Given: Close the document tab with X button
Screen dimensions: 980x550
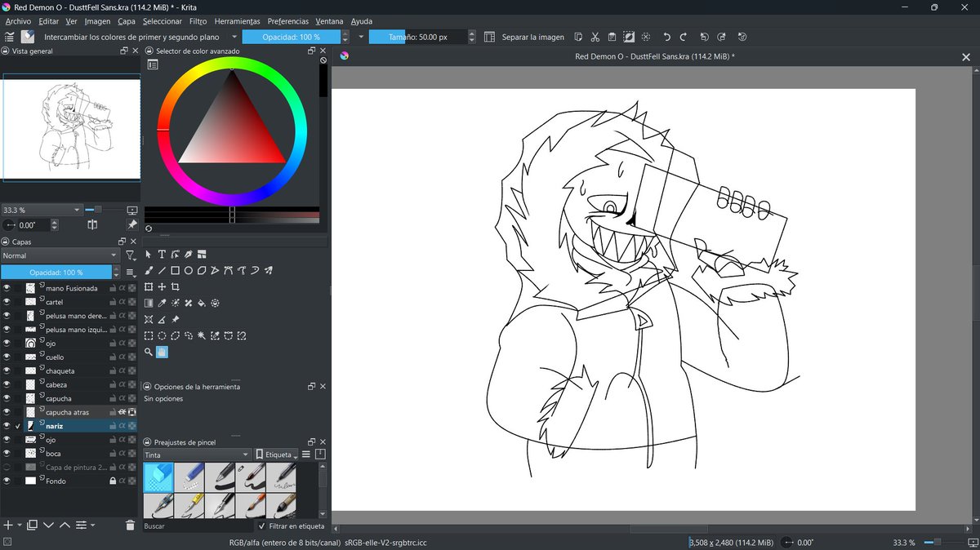Looking at the screenshot, I should tap(965, 57).
